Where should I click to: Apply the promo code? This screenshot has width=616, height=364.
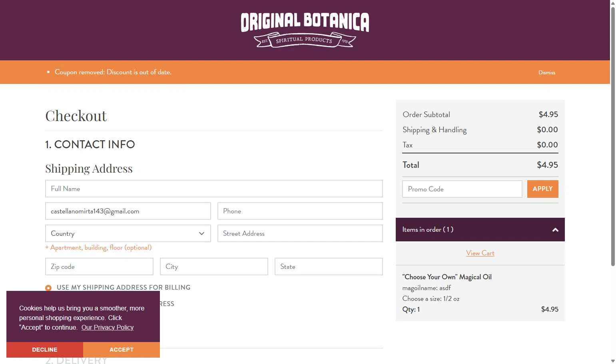[542, 189]
